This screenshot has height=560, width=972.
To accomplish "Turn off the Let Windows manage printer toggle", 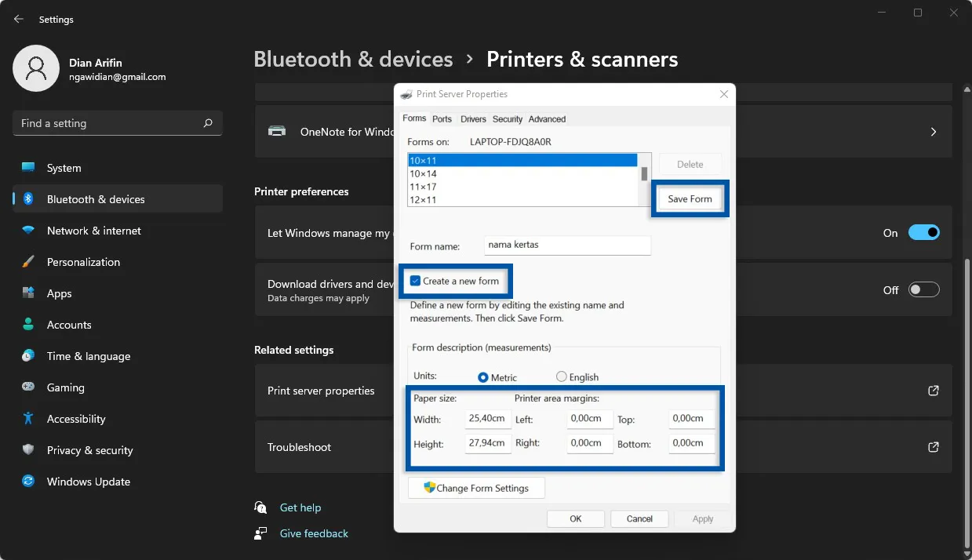I will [923, 232].
